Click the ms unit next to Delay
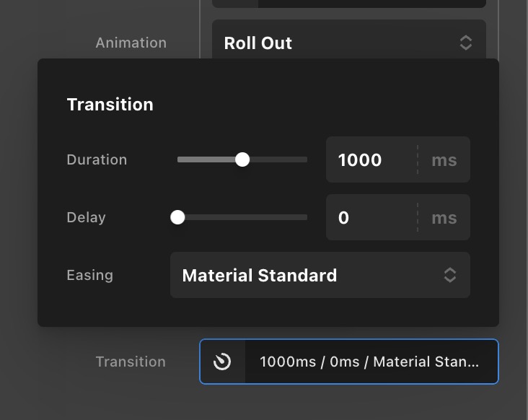Image resolution: width=528 pixels, height=420 pixels. coord(444,217)
